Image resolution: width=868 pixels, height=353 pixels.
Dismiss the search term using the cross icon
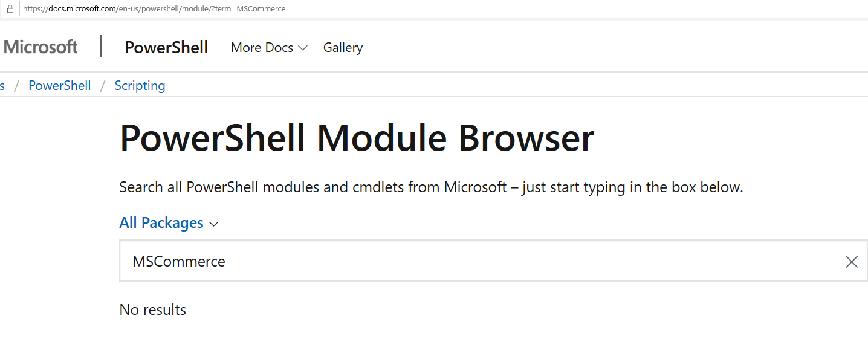coord(851,261)
